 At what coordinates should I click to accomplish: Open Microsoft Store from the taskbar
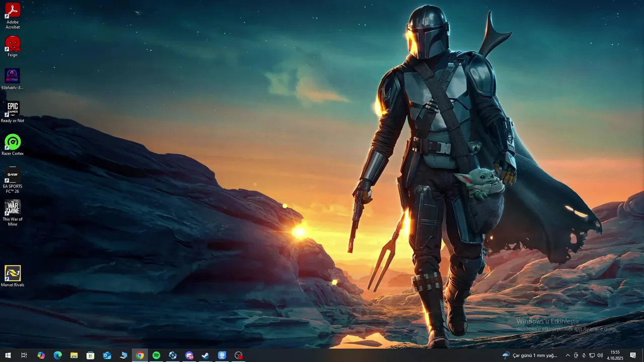[x=91, y=355]
